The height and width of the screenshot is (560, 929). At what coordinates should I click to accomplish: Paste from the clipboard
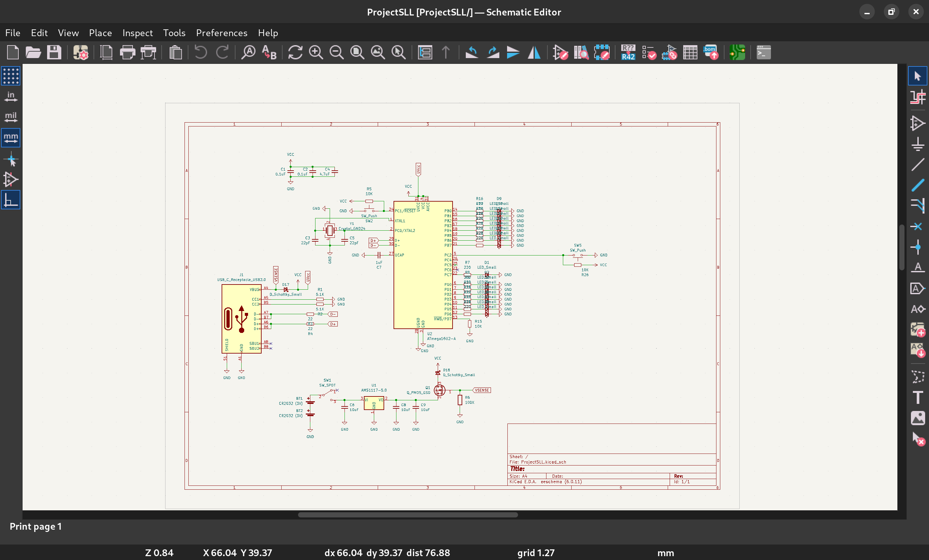click(x=175, y=52)
